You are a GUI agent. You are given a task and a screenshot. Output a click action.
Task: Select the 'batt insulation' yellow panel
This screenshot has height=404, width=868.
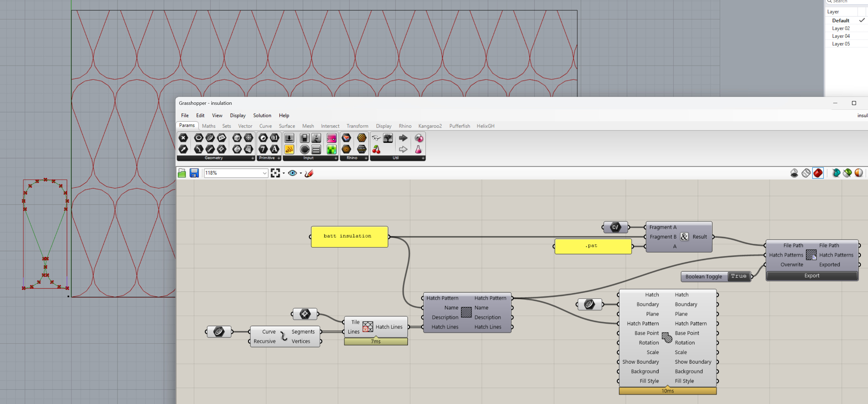click(x=349, y=236)
